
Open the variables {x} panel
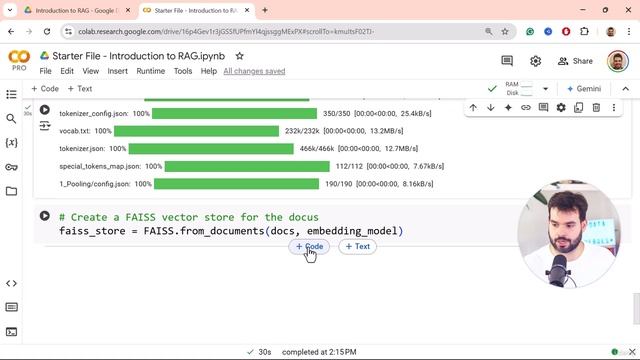click(x=11, y=142)
